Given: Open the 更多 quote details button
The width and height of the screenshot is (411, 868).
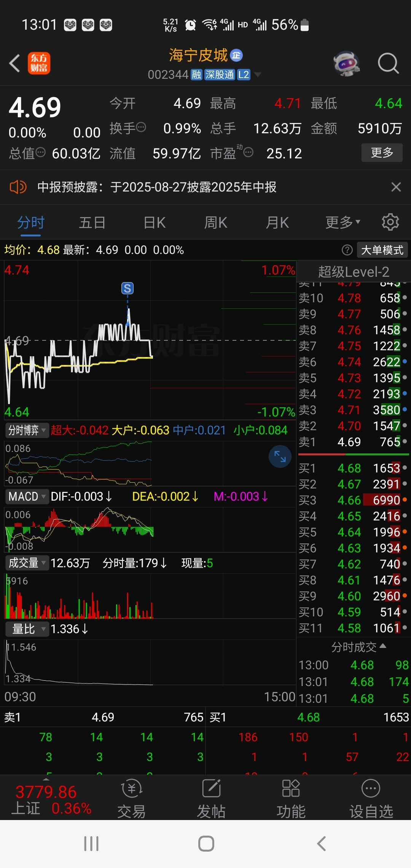Looking at the screenshot, I should coord(382,153).
